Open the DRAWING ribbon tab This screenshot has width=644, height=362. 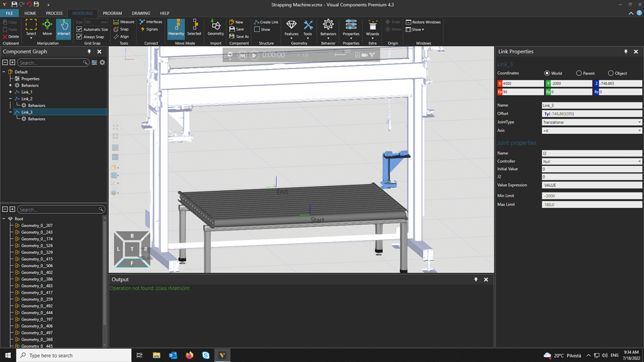(141, 13)
